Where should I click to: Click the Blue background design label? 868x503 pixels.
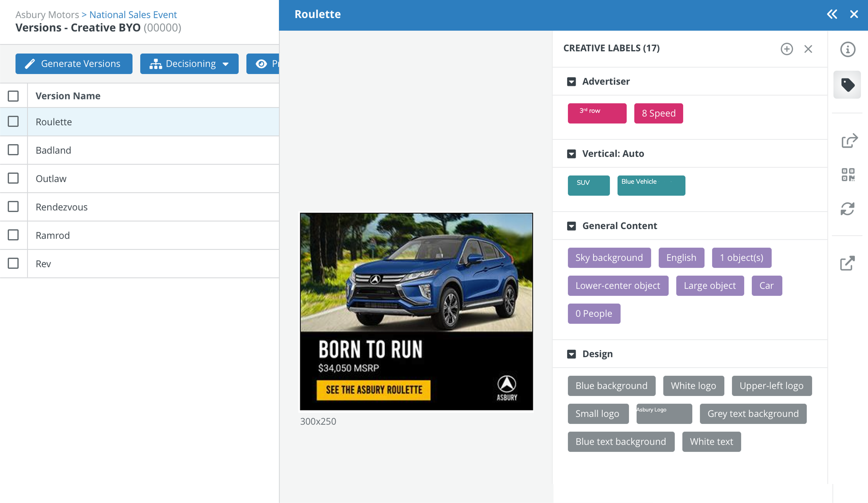tap(611, 386)
